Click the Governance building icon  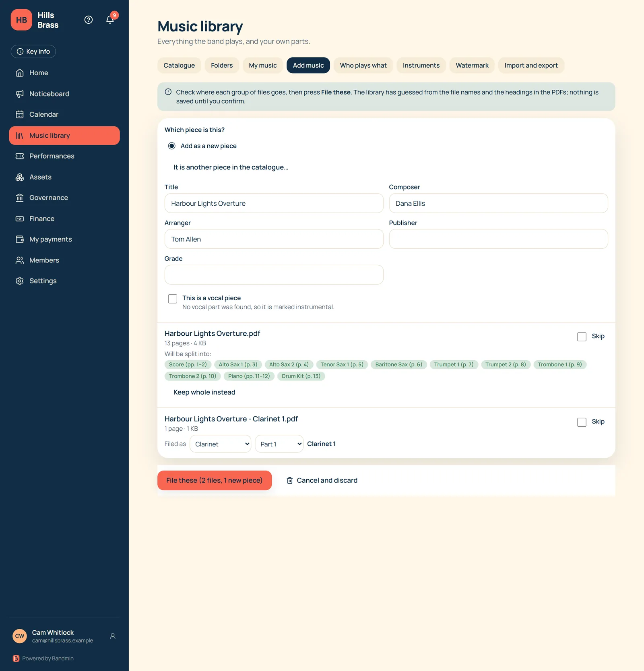[x=20, y=198]
